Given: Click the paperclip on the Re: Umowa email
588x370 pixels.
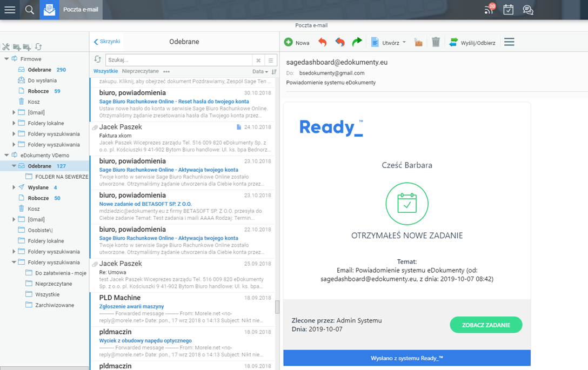Looking at the screenshot, I should pyautogui.click(x=95, y=264).
